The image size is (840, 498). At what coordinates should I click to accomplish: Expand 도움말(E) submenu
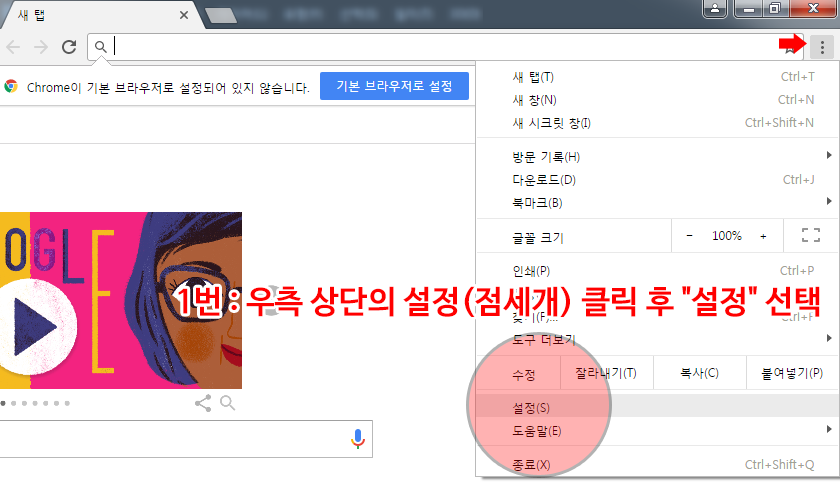[x=656, y=431]
